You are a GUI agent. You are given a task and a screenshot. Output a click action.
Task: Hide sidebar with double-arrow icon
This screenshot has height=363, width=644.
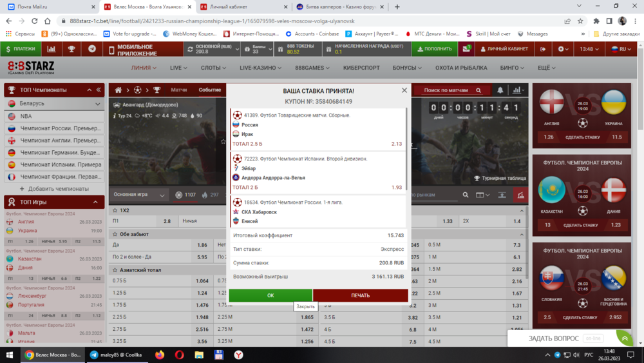pyautogui.click(x=99, y=90)
